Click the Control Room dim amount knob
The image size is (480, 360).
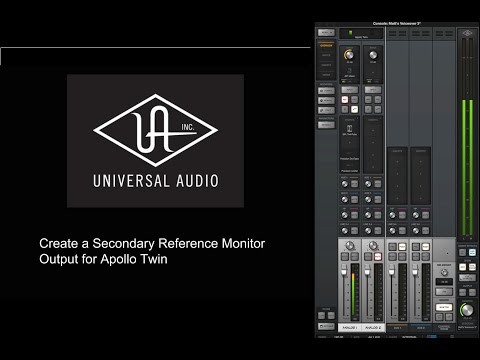tap(444, 273)
